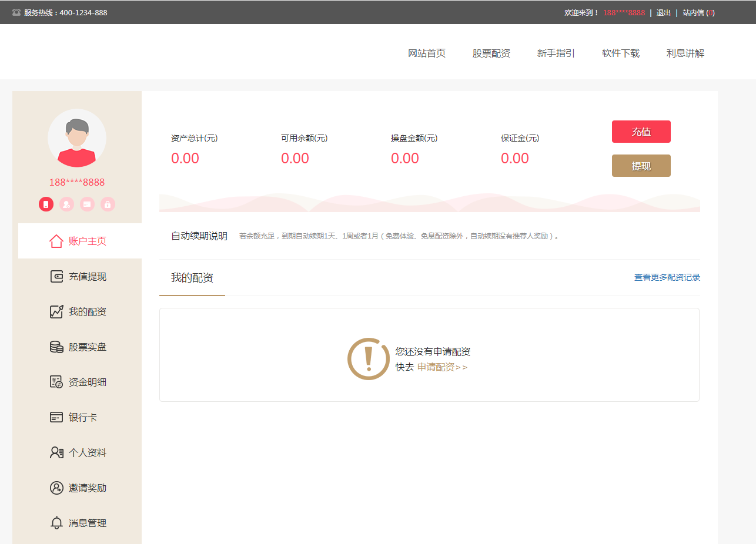Click the 银行卡 bank card icon
This screenshot has height=544, width=756.
click(56, 417)
